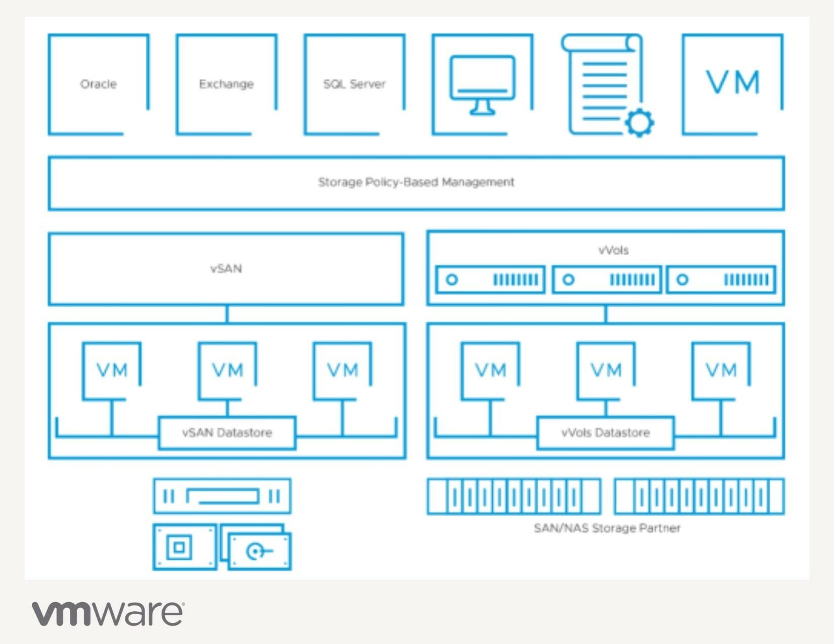Click the first VM above vSAN Datastore

coord(112,371)
